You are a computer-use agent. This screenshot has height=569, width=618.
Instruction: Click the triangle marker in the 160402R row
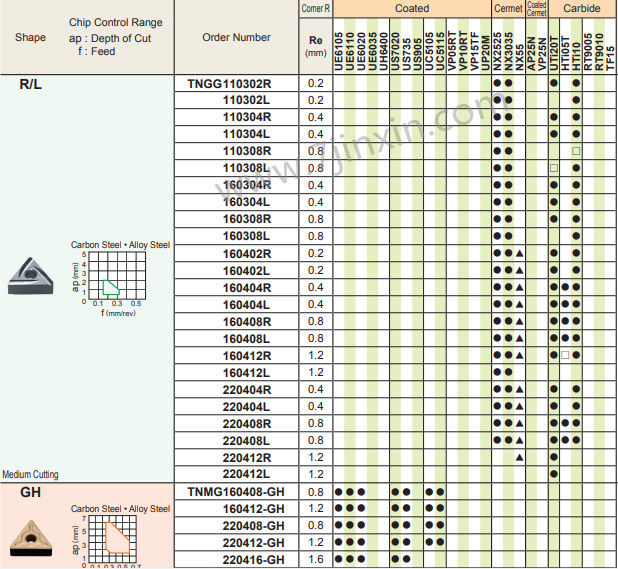[x=520, y=254]
